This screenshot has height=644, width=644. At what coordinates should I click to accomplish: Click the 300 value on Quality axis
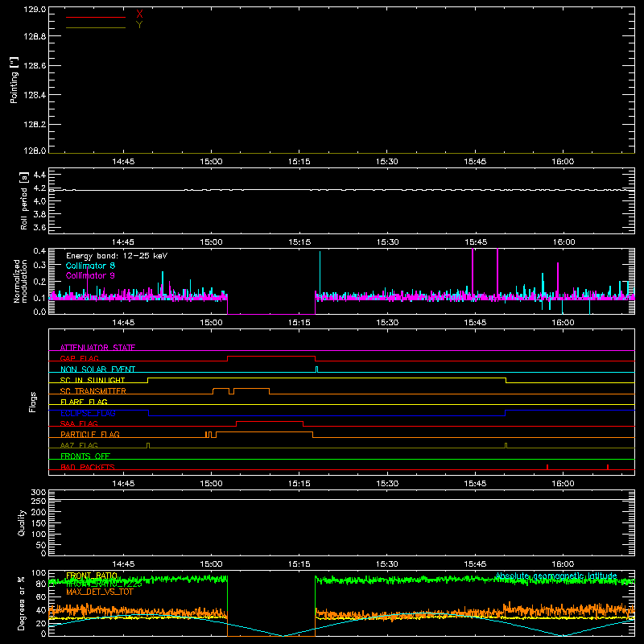point(39,493)
